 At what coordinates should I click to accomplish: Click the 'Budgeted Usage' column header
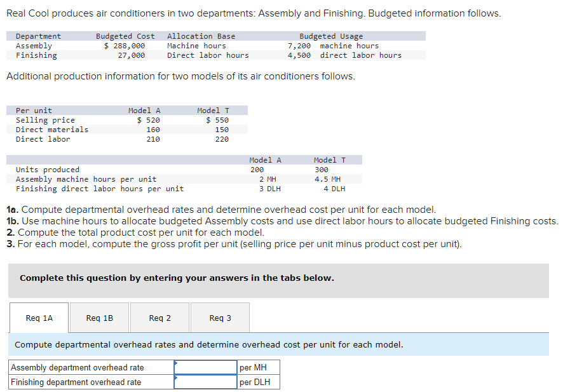pos(331,36)
